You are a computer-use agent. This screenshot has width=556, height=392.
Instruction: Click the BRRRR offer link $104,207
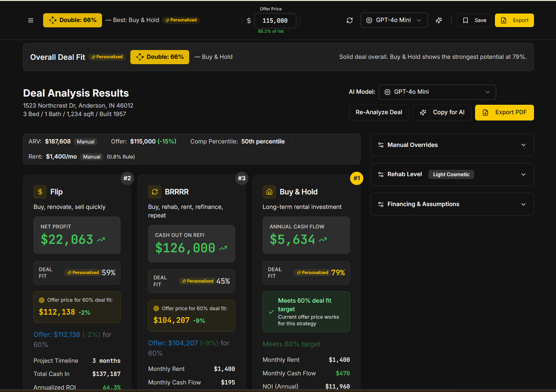tap(173, 343)
